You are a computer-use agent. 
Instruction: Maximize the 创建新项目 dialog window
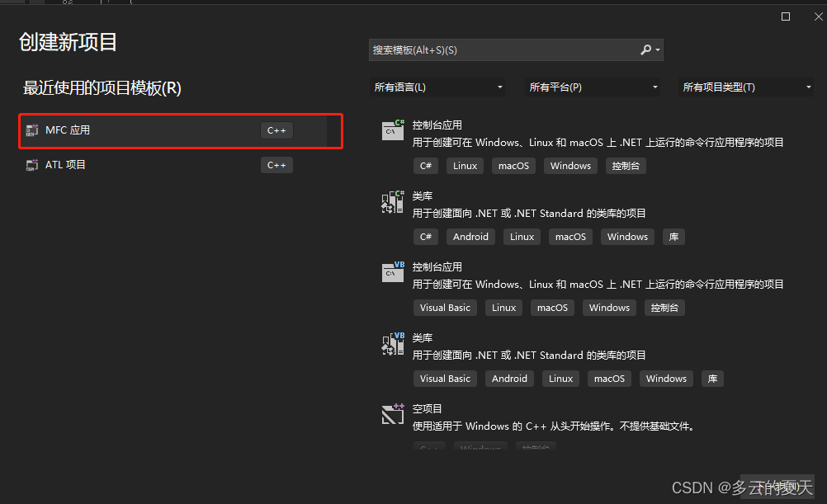[x=786, y=16]
